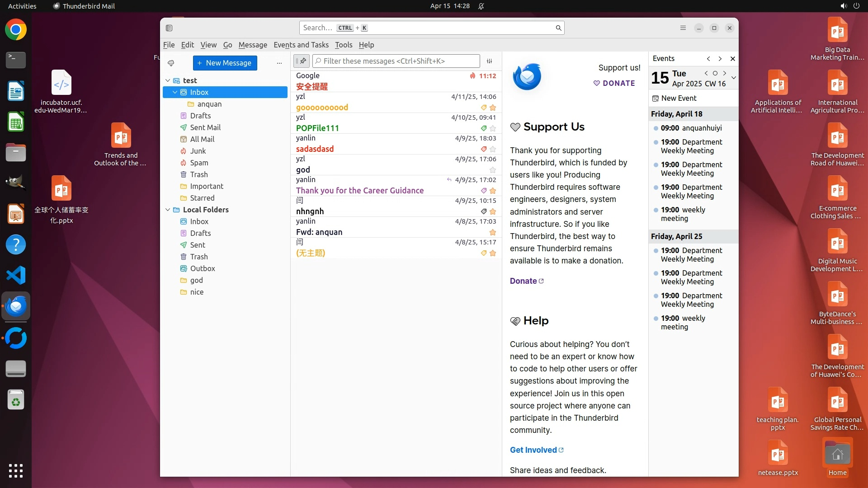Image resolution: width=868 pixels, height=488 pixels.
Task: Click the New Event calendar icon
Action: click(656, 98)
